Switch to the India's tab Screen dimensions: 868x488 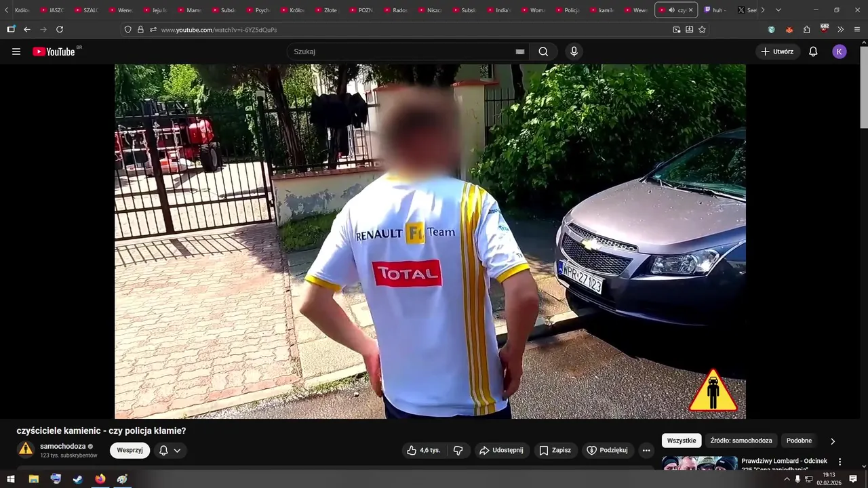pos(498,10)
